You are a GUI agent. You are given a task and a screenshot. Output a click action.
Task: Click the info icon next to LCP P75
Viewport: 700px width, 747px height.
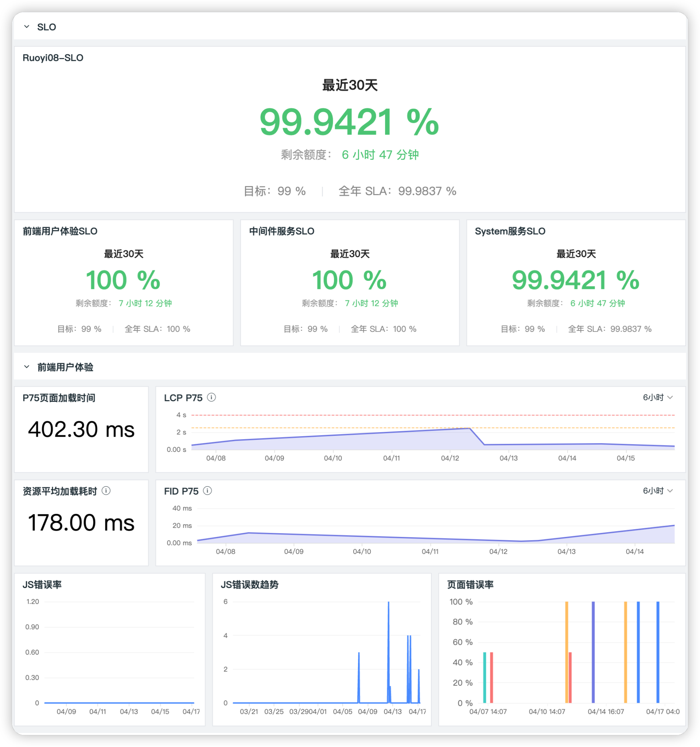212,397
